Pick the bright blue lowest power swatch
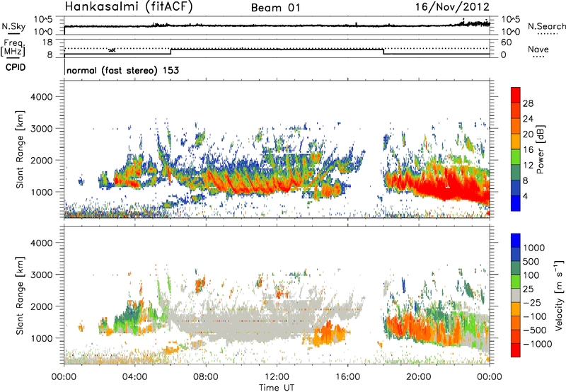Screen dimensions: 566x392 coord(516,203)
